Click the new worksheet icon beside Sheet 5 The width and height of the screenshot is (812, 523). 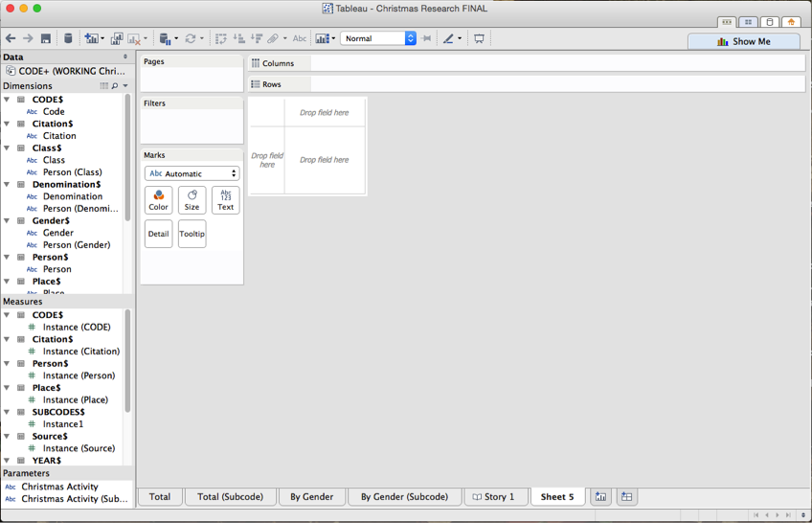600,496
